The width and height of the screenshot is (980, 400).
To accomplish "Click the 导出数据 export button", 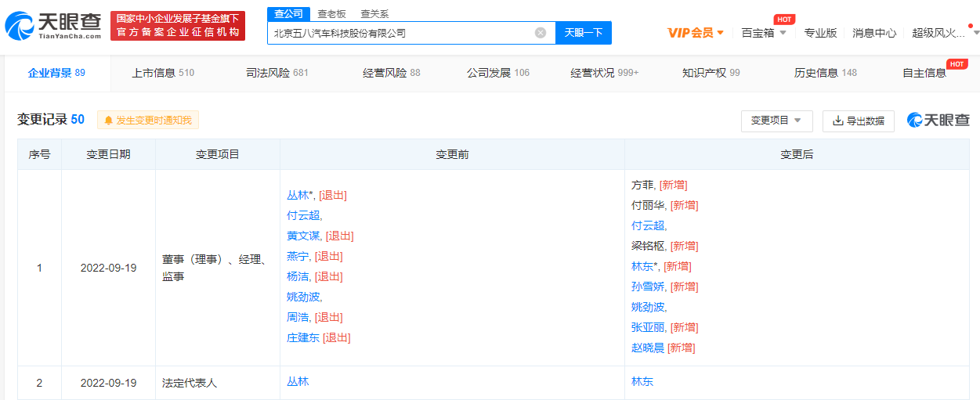I will click(858, 121).
